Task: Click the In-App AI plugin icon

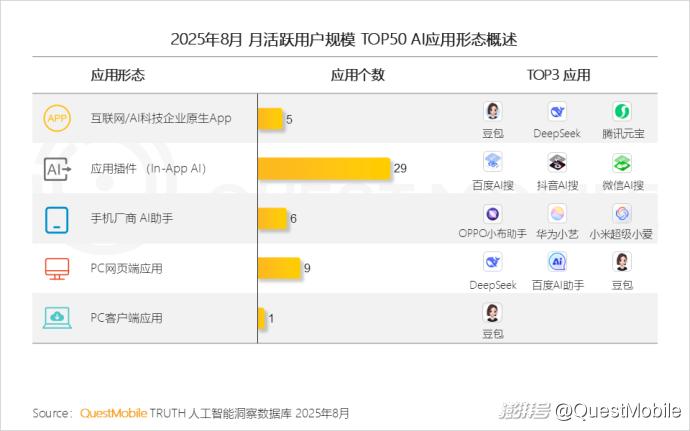Action: click(57, 169)
